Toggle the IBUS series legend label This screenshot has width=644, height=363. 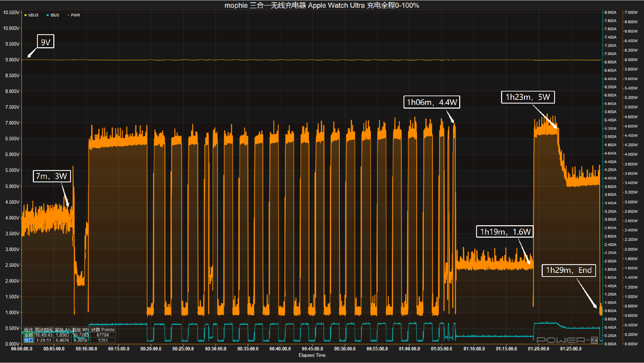pyautogui.click(x=55, y=15)
